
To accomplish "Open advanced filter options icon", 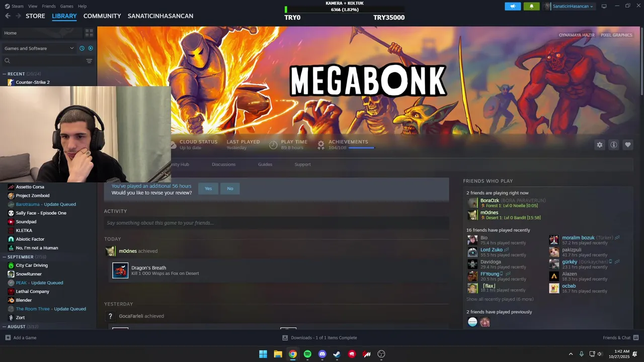I will click(89, 61).
